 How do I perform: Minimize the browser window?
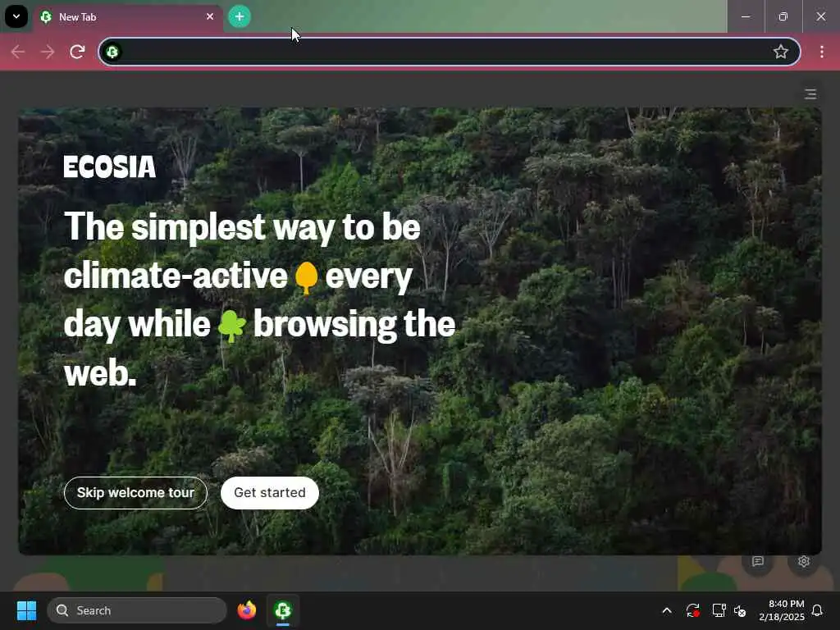click(x=746, y=16)
